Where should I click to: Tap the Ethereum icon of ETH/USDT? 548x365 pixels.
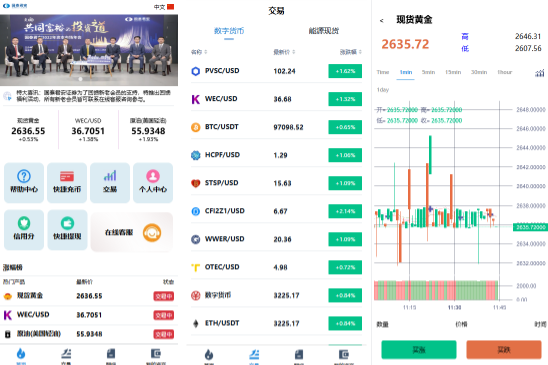(x=196, y=323)
